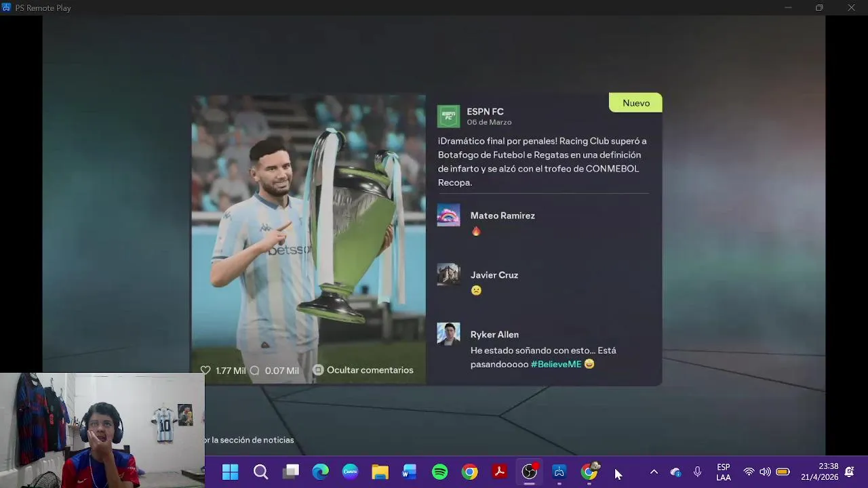This screenshot has width=868, height=488.
Task: Click the #BelieveME hashtag
Action: click(x=556, y=364)
